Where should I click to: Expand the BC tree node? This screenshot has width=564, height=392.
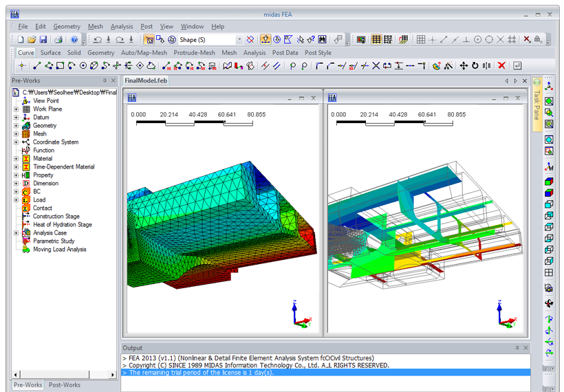[16, 192]
